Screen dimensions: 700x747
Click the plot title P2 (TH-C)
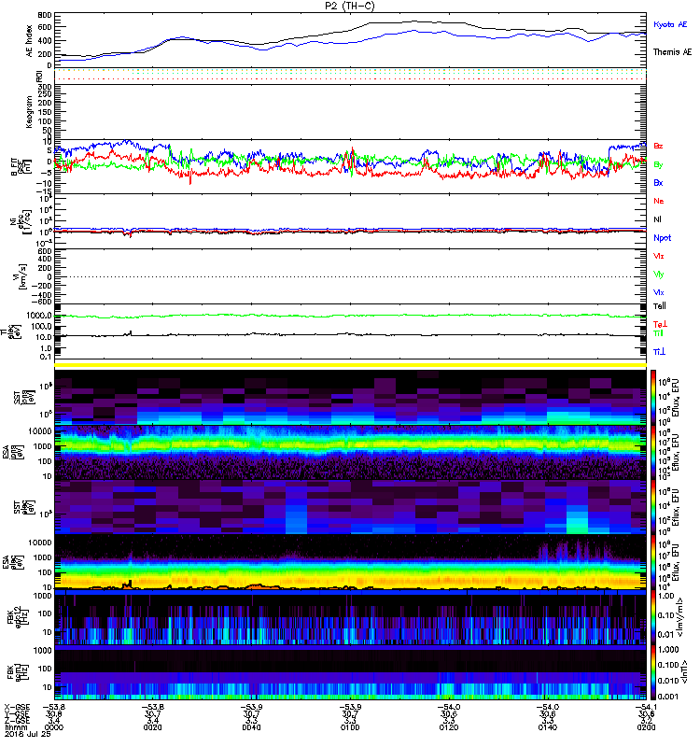pos(349,6)
